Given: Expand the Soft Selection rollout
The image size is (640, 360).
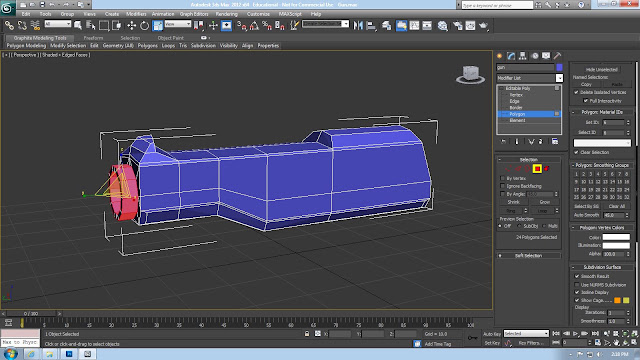Looking at the screenshot, I should 529,256.
